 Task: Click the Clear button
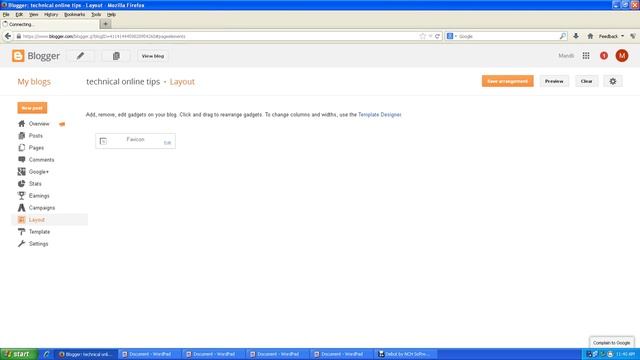[587, 81]
